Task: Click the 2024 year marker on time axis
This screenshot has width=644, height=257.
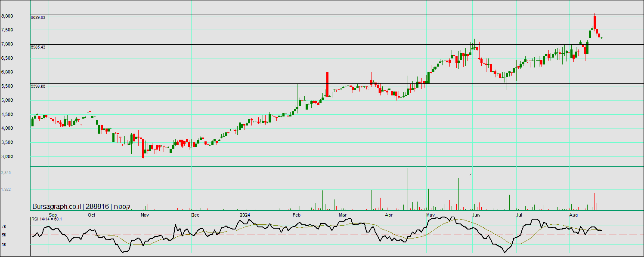Action: coord(245,214)
